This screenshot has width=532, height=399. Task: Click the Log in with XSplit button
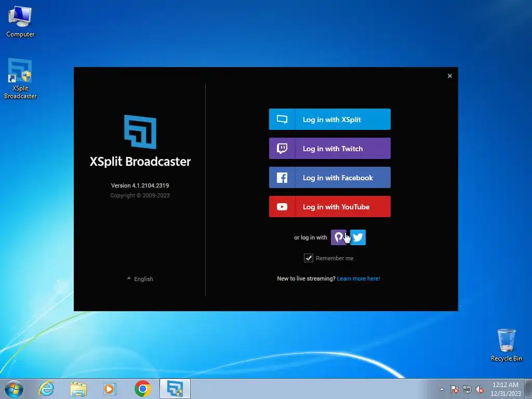coord(329,119)
